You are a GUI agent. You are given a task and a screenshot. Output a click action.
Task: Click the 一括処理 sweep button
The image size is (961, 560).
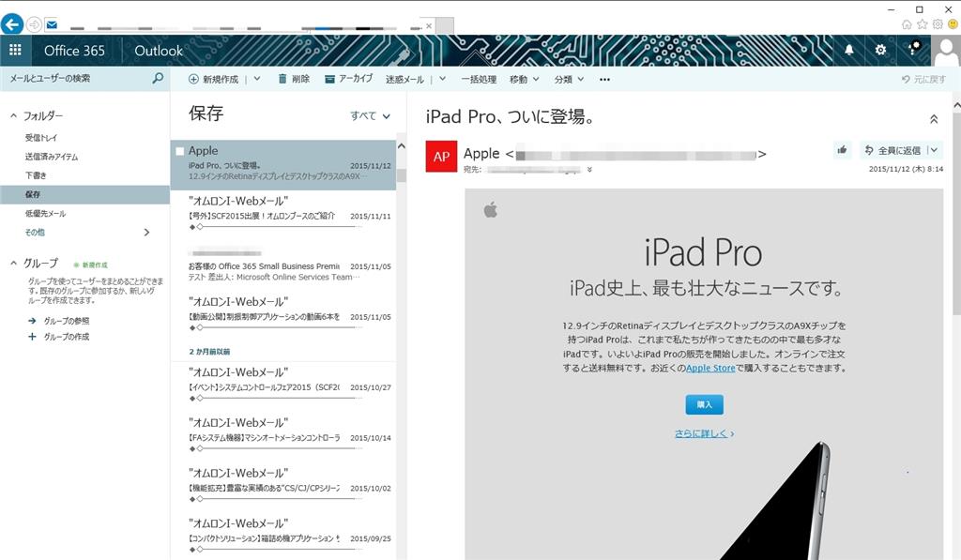point(479,79)
